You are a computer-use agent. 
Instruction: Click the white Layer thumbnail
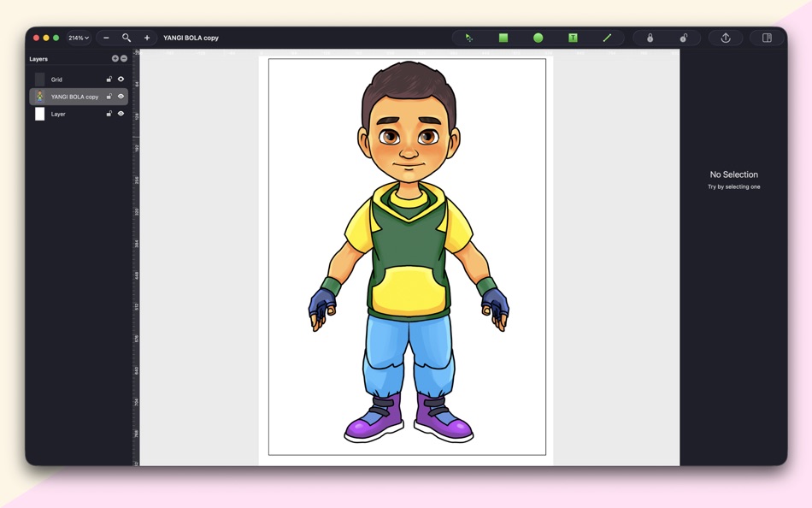[40, 114]
